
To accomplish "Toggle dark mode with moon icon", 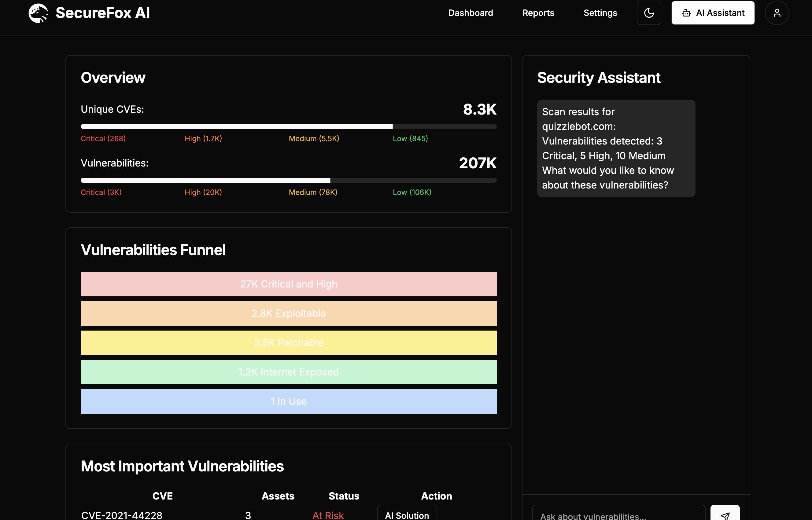I will tap(648, 13).
